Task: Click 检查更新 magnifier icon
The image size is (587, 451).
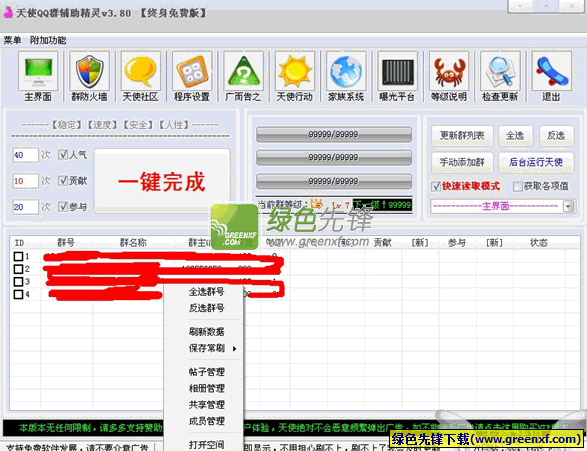Action: point(500,71)
